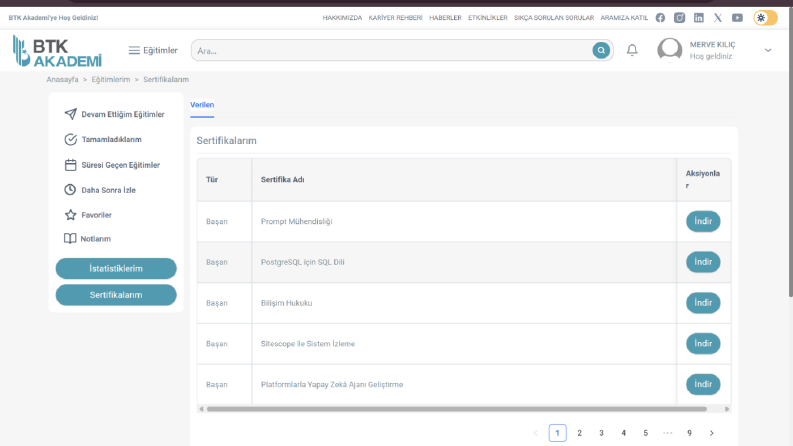The image size is (793, 446).
Task: Click the BTK Akademi logo
Action: pyautogui.click(x=57, y=51)
